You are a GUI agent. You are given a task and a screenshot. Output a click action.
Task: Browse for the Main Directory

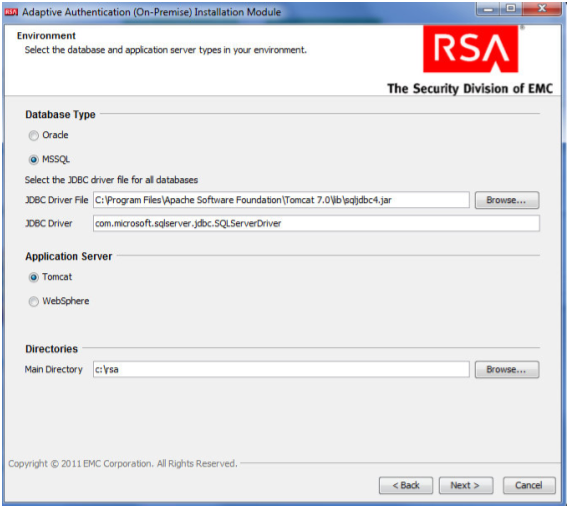point(507,369)
